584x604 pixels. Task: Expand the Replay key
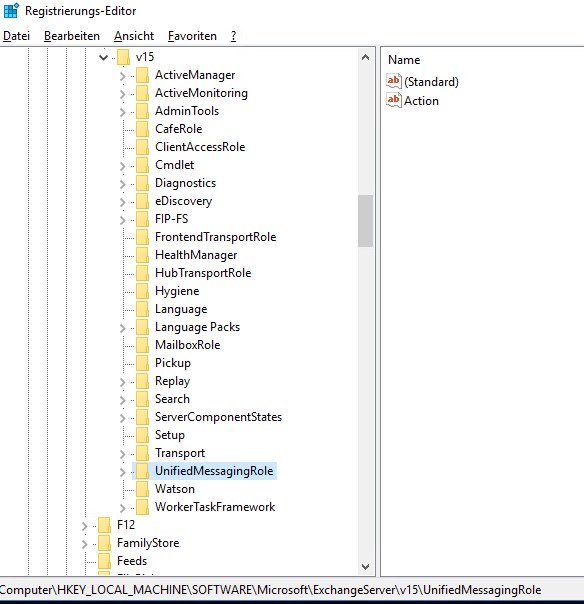coord(123,382)
